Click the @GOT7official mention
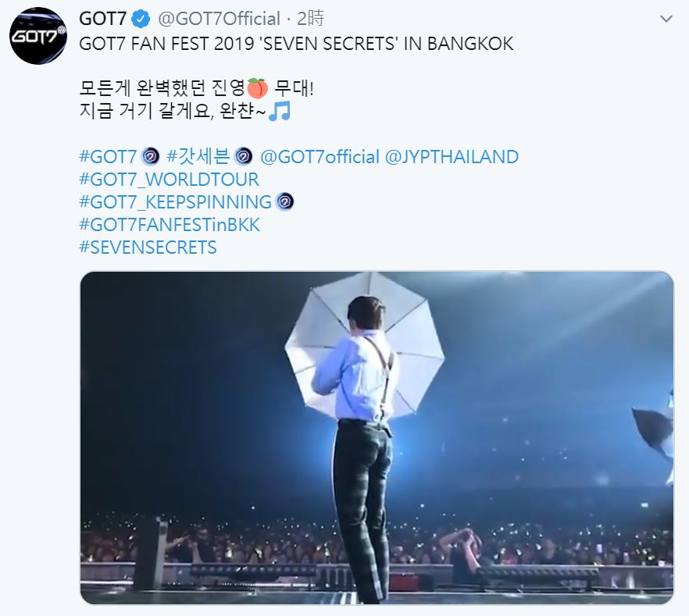Viewport: 689px width, 616px height. tap(320, 156)
